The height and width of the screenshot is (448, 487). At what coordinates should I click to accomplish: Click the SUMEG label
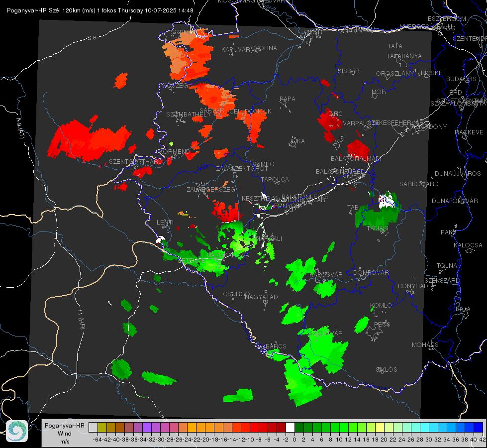point(263,164)
